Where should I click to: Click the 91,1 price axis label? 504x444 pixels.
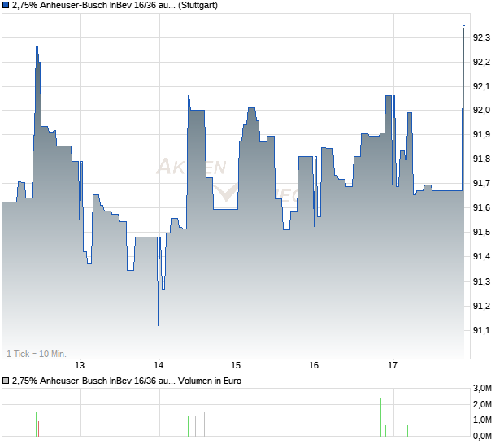point(481,330)
